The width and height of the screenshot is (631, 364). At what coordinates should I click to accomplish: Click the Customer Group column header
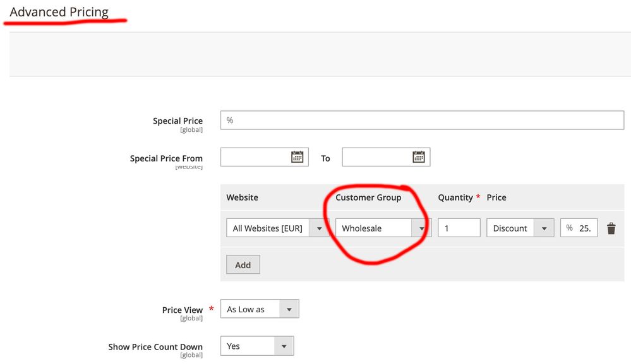368,197
